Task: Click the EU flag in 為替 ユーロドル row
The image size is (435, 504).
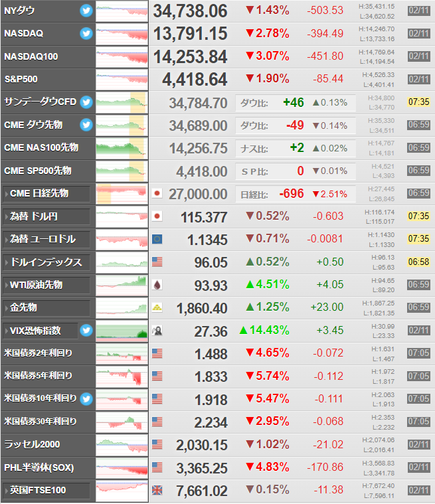Action: pyautogui.click(x=157, y=239)
